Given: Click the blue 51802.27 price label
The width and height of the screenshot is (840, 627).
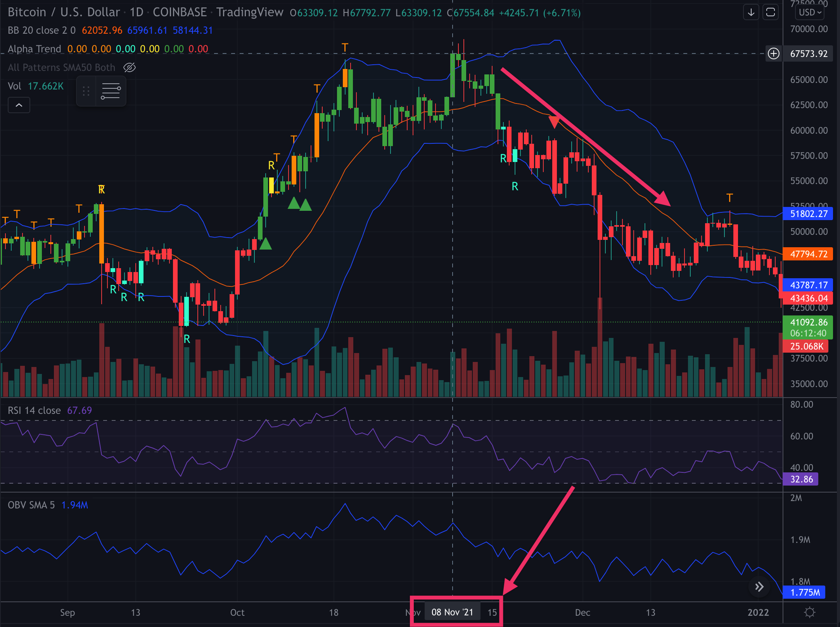Looking at the screenshot, I should coord(808,214).
